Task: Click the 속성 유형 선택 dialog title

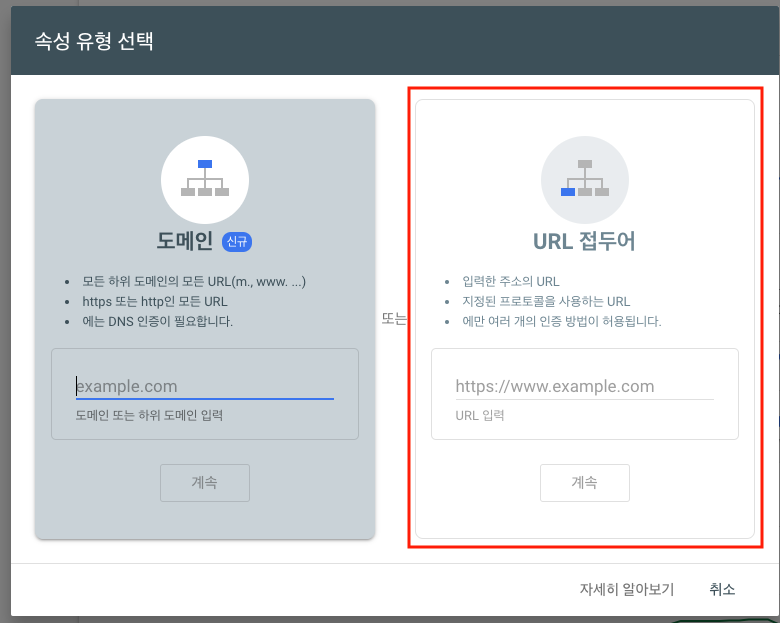Action: click(94, 41)
